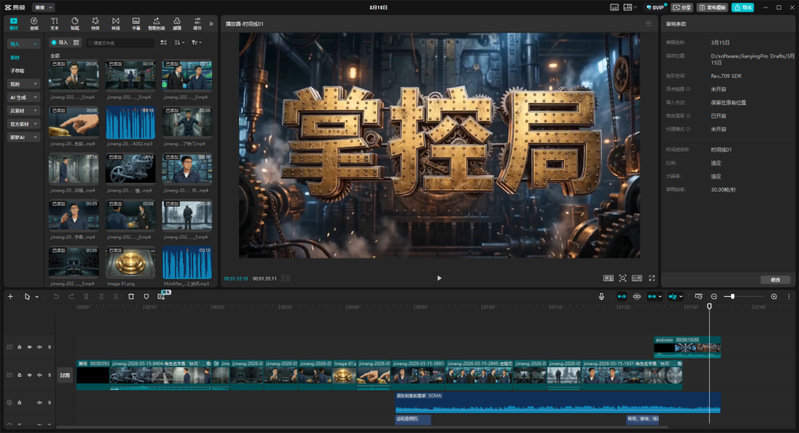Expand the AI 生成 sidebar section
This screenshot has width=799, height=433.
coord(22,97)
